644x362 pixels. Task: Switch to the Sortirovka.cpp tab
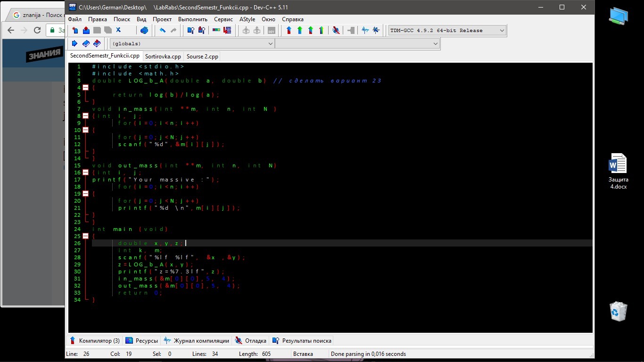pyautogui.click(x=163, y=57)
